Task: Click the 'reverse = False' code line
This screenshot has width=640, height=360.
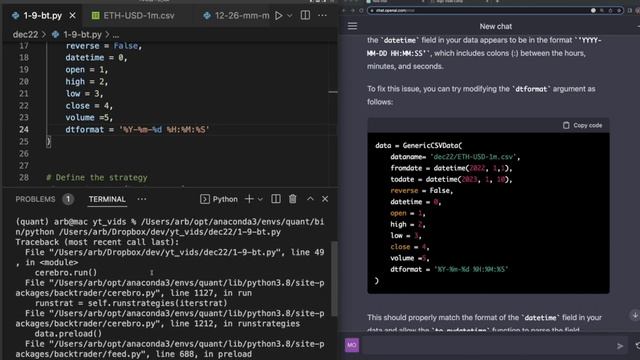Action: pyautogui.click(x=104, y=46)
